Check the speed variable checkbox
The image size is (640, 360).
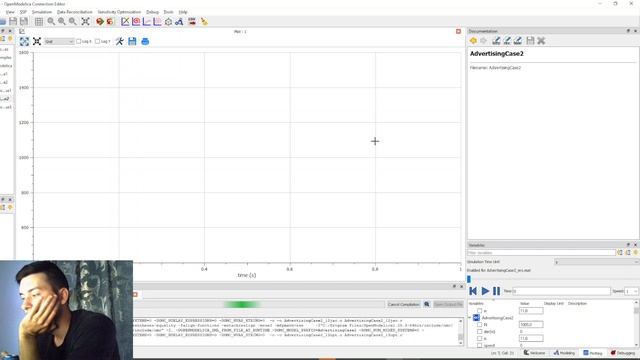[x=480, y=345]
